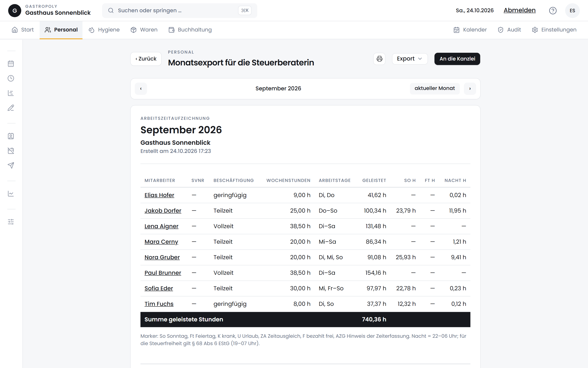Open sidebar calendar icon
The height and width of the screenshot is (368, 588).
[11, 64]
